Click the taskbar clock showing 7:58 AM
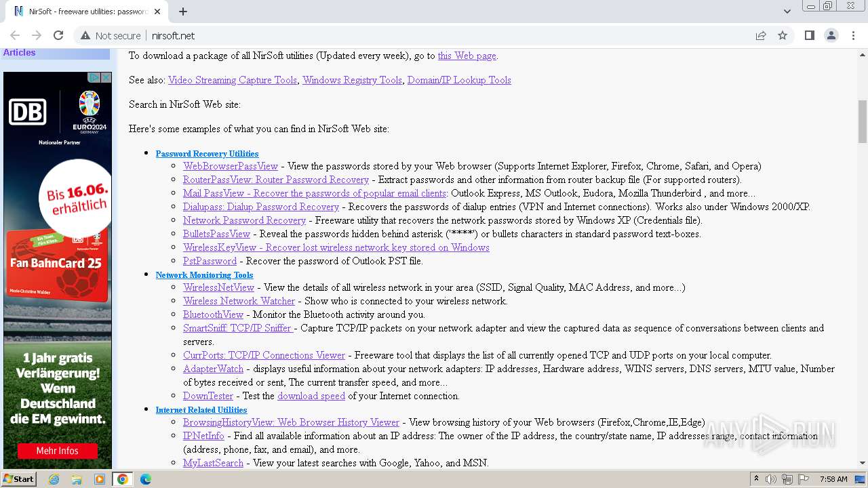The height and width of the screenshot is (488, 868). (833, 479)
